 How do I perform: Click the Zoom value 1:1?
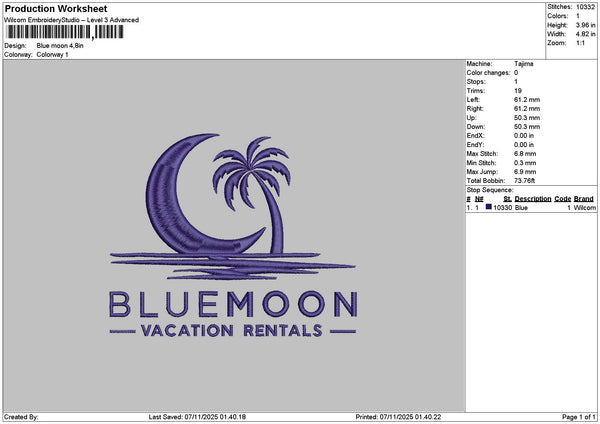click(x=580, y=43)
